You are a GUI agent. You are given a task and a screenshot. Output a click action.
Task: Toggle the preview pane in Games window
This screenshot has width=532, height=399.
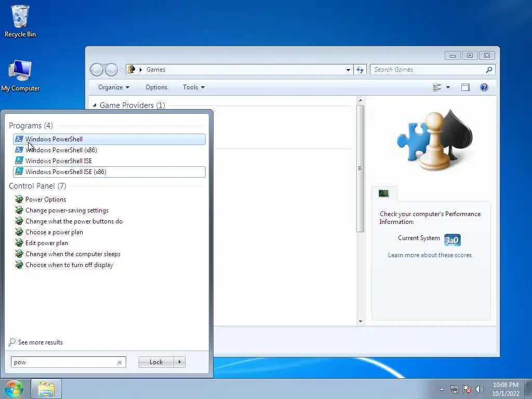coord(465,87)
